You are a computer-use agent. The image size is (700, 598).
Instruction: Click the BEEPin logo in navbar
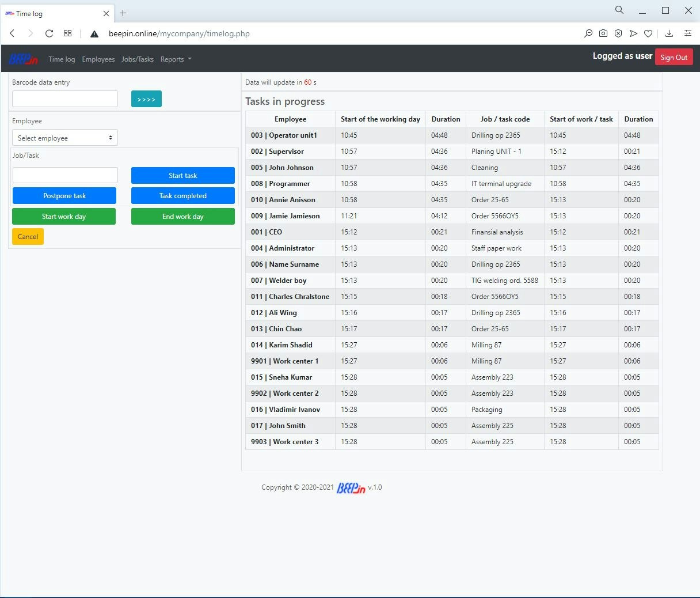coord(24,59)
